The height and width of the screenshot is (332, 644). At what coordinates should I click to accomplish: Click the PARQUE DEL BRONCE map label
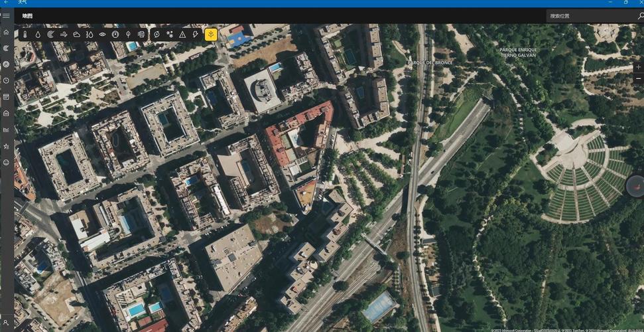[430, 62]
